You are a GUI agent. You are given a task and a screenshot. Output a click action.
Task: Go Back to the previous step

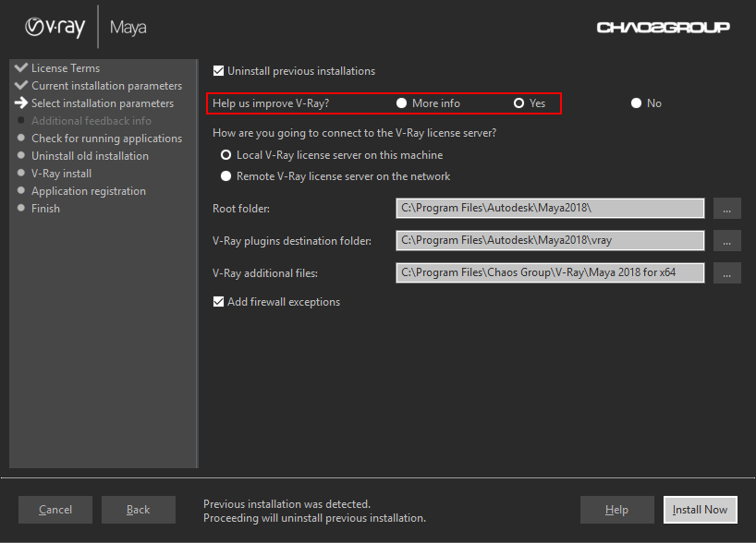(139, 510)
